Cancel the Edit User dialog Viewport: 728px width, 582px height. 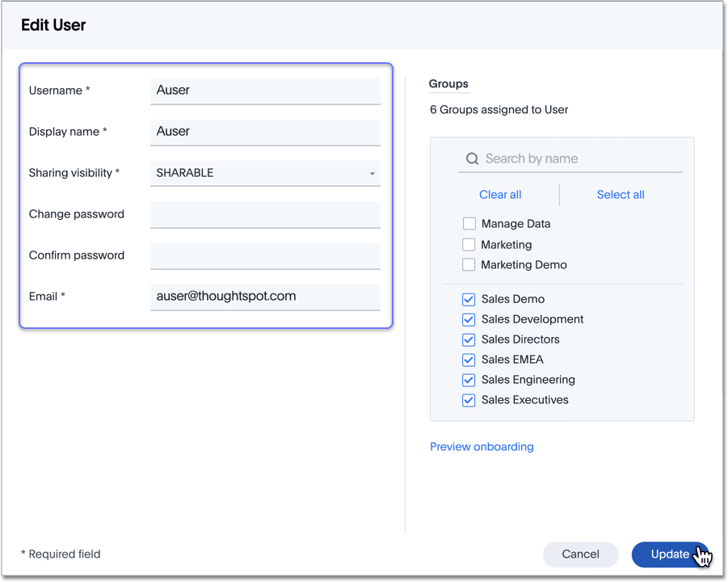pyautogui.click(x=580, y=555)
